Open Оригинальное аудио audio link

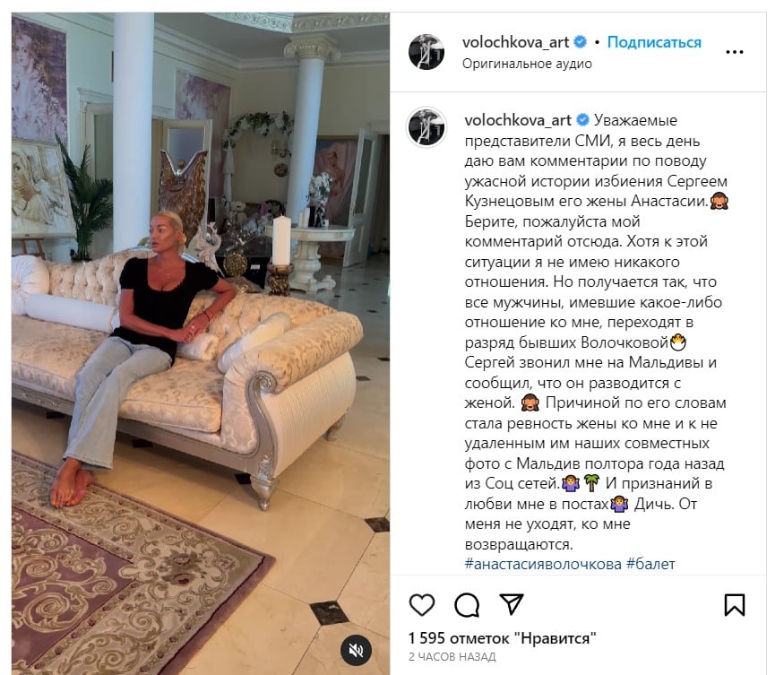tap(527, 64)
